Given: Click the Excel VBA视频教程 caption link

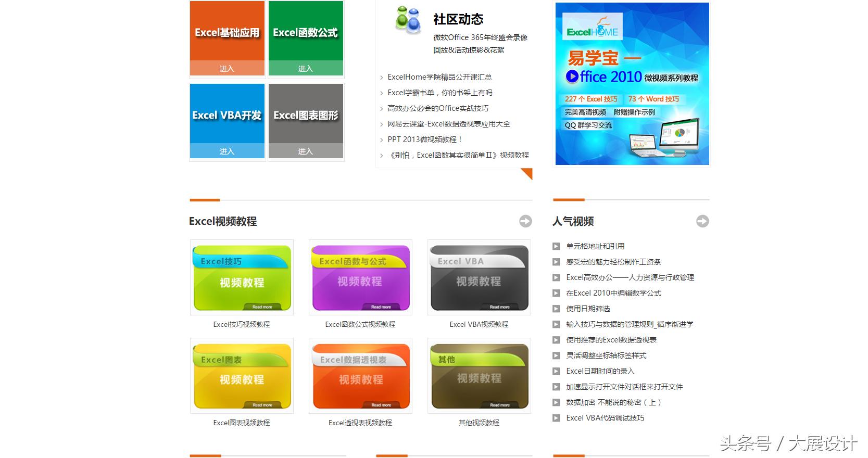Looking at the screenshot, I should 479,324.
